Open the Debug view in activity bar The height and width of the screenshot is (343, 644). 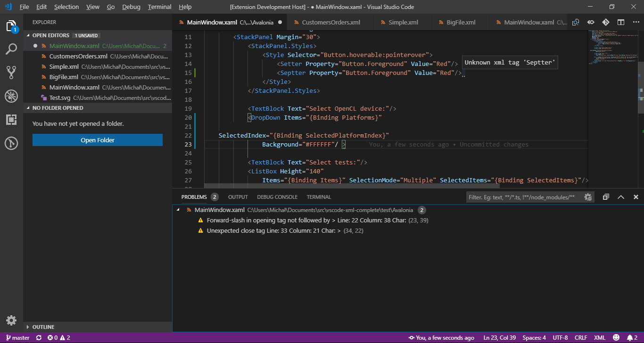click(x=11, y=96)
